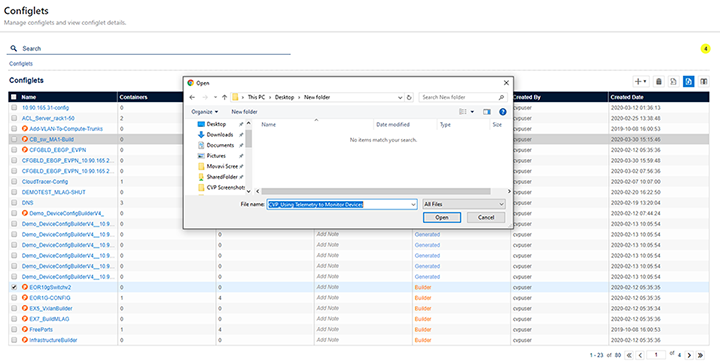Go to last configlets page
720x361 pixels.
tap(701, 355)
